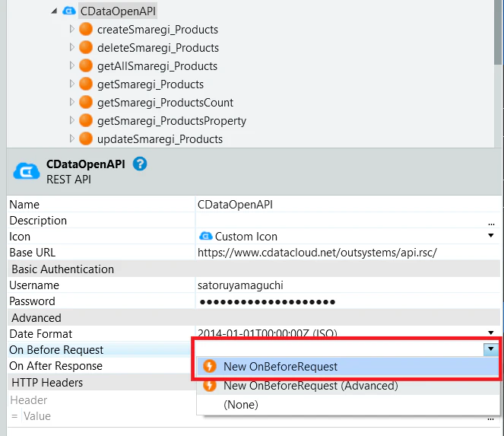
Task: Click the On Before Request property label
Action: [56, 350]
